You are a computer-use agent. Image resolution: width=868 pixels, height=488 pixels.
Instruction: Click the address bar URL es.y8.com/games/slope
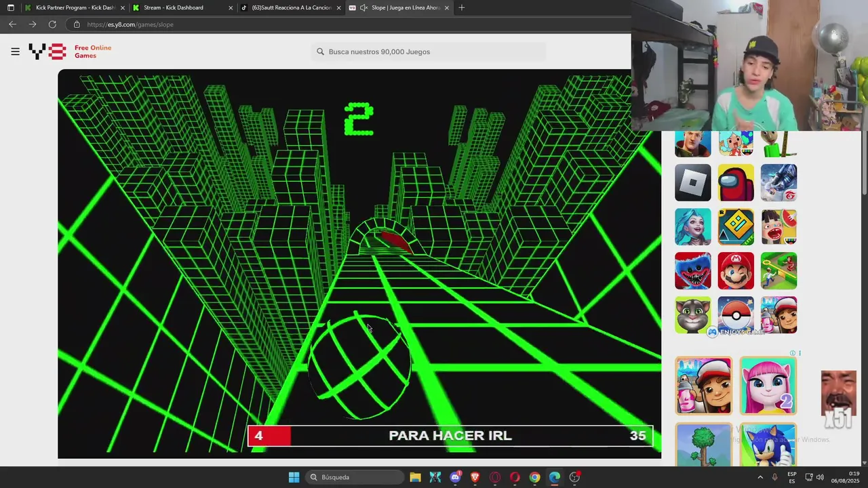point(130,24)
